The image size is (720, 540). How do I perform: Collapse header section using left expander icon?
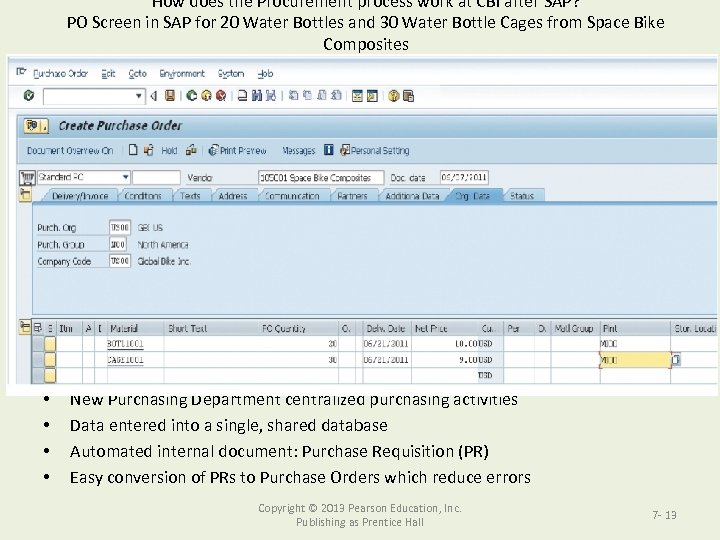25,195
